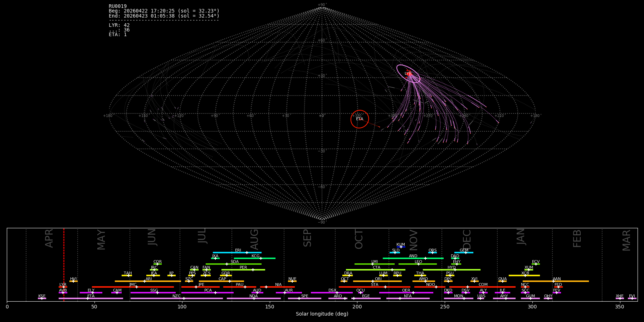This screenshot has width=644, height=322.
Task: Click the 'LYR: 42' count line
Action: 119,25
